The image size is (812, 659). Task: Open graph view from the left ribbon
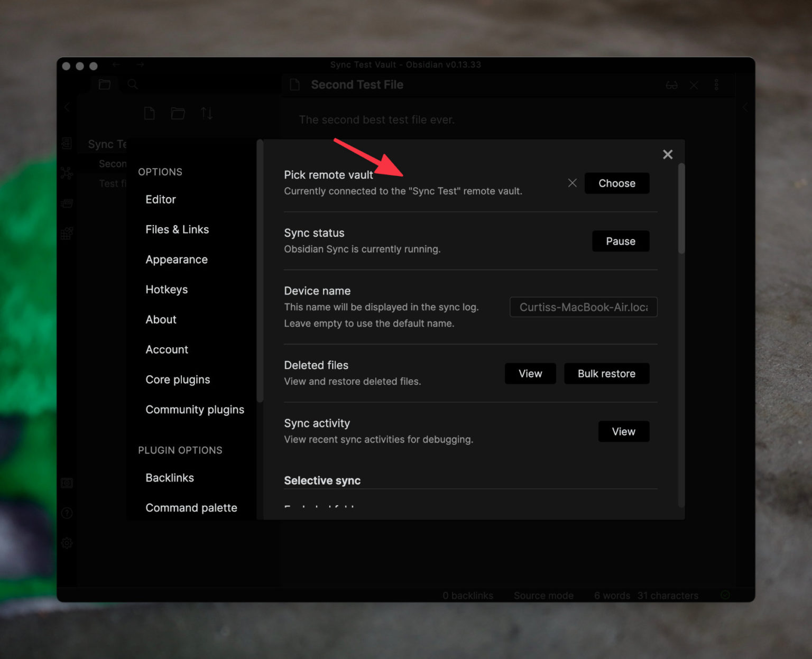[x=67, y=173]
